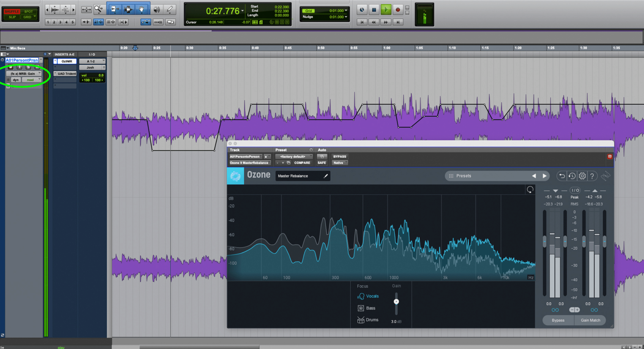Toggle Tab to Transients icon
The height and width of the screenshot is (349, 644).
[x=86, y=22]
